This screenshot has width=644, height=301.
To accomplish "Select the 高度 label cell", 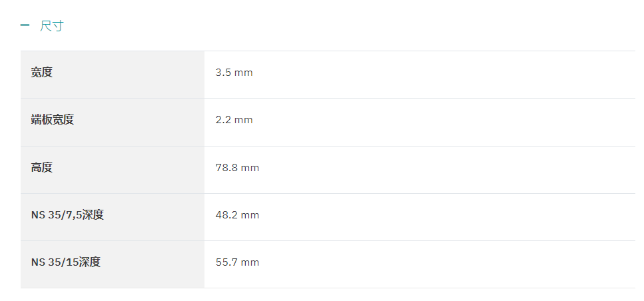I will tap(113, 170).
